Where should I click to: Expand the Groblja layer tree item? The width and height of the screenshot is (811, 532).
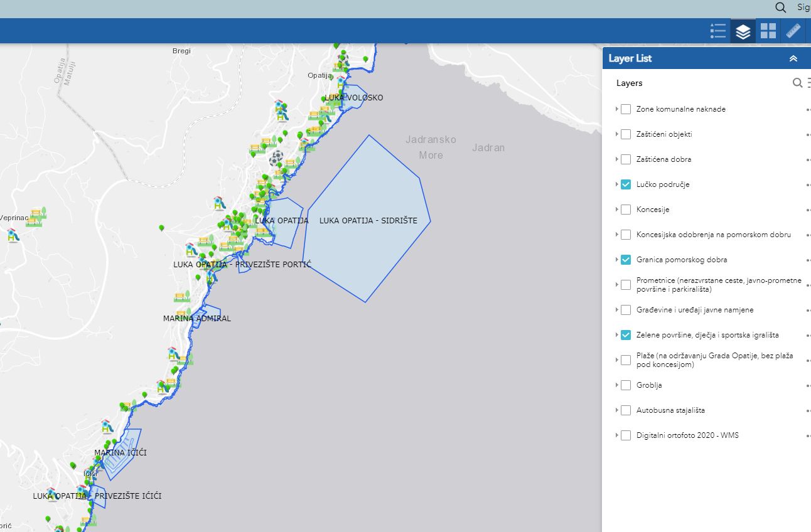pyautogui.click(x=616, y=385)
